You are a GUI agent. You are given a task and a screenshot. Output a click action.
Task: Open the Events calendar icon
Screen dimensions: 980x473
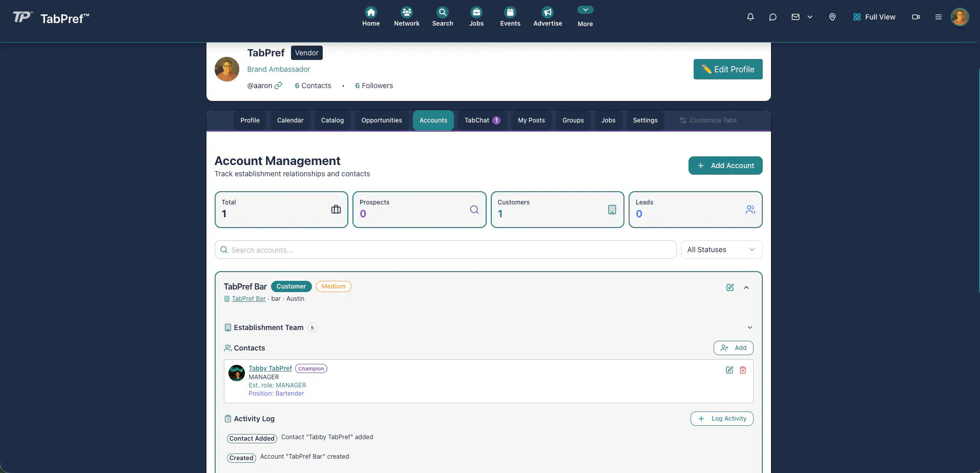point(510,12)
